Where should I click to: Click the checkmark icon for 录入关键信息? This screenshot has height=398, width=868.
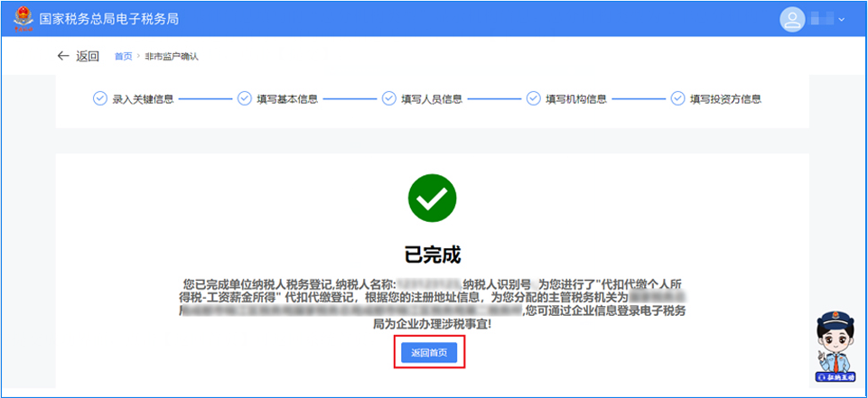pos(100,99)
